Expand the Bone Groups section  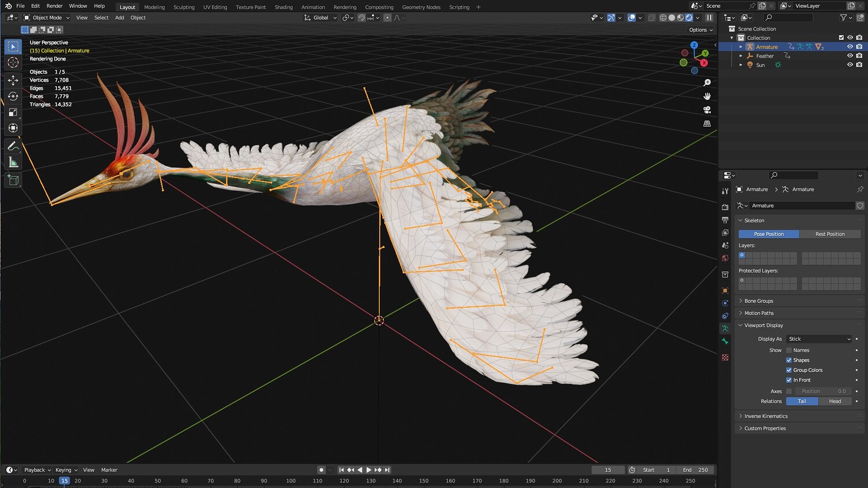[x=759, y=301]
